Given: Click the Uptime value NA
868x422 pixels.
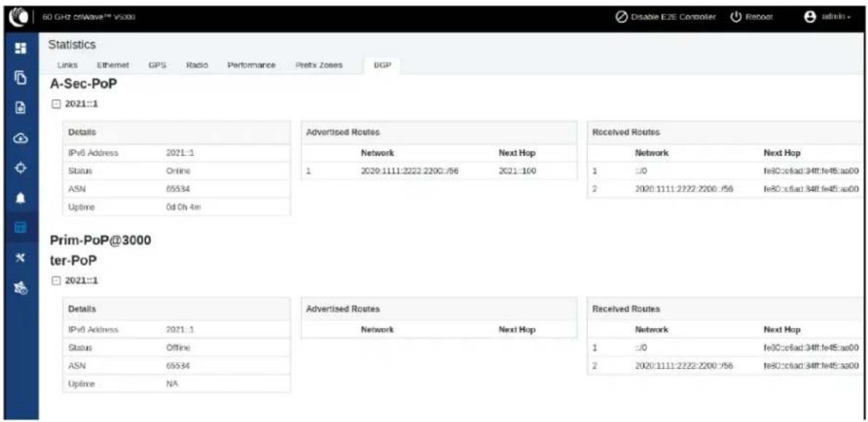Looking at the screenshot, I should click(171, 383).
